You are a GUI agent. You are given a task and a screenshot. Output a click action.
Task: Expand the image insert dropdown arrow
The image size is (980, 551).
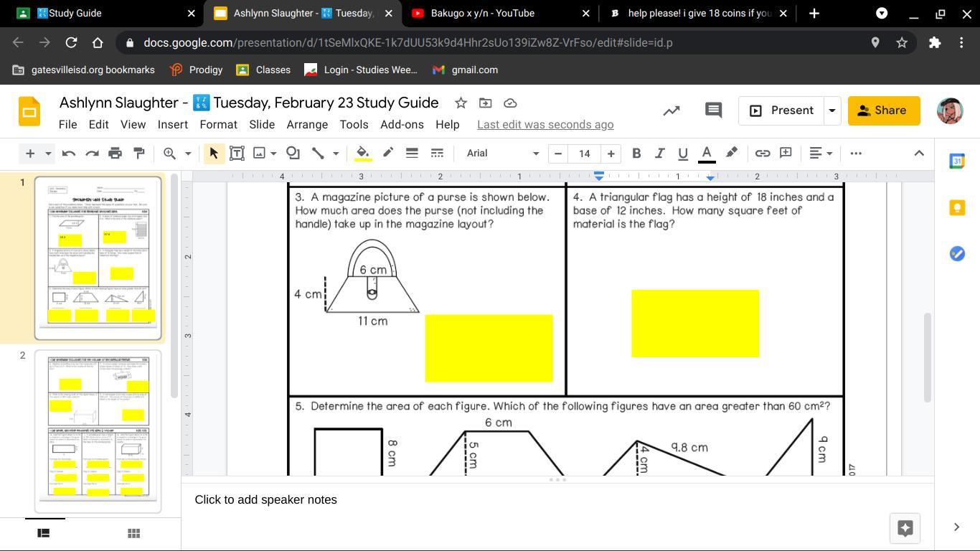[x=273, y=153]
